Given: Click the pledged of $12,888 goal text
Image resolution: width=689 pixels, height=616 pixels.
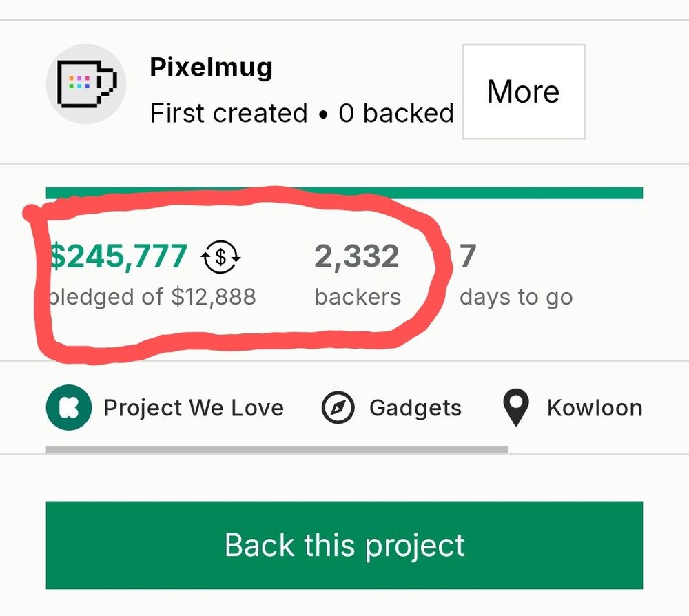Looking at the screenshot, I should pos(152,297).
